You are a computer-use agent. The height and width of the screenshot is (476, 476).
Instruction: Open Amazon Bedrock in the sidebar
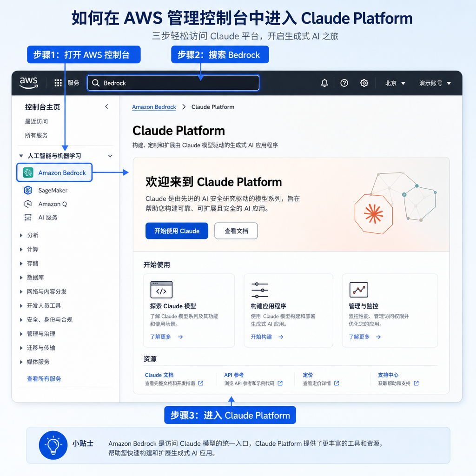pos(54,172)
